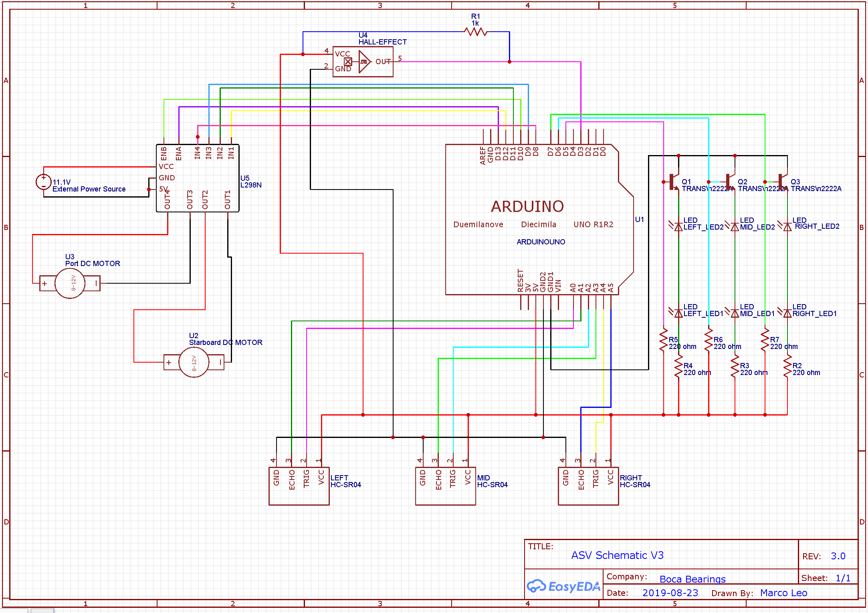Click the Hall-effect sensor amplifier symbol
This screenshot has height=613, width=868.
(364, 62)
